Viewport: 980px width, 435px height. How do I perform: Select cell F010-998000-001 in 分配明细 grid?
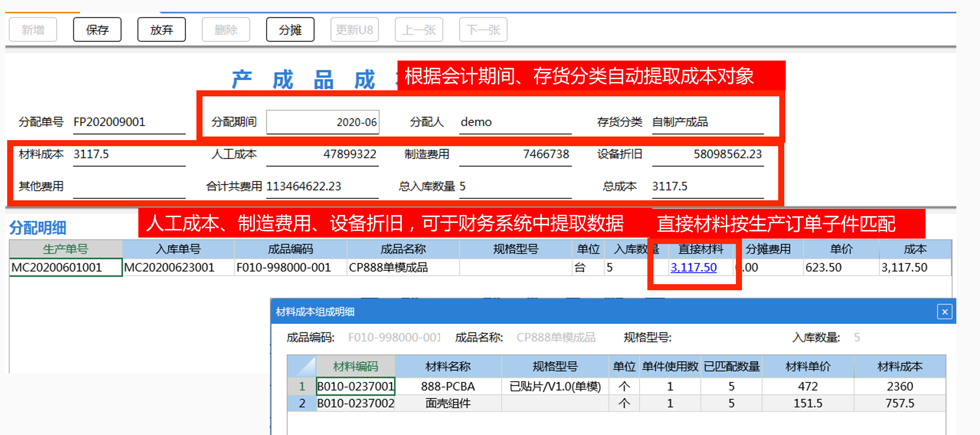(290, 268)
